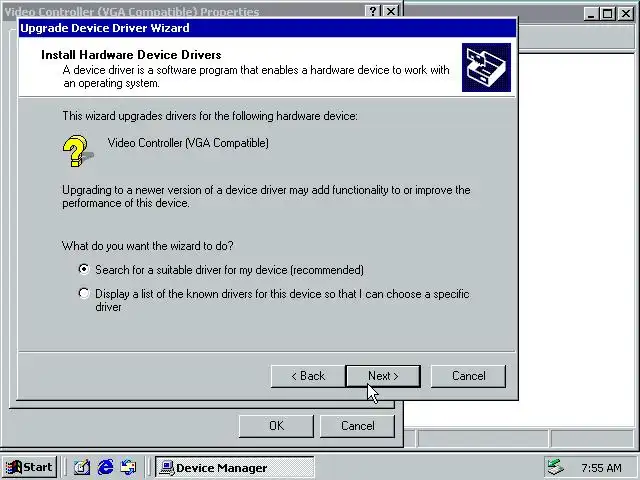Viewport: 640px width, 480px height.
Task: Click the help button on Properties title bar
Action: coord(373,11)
